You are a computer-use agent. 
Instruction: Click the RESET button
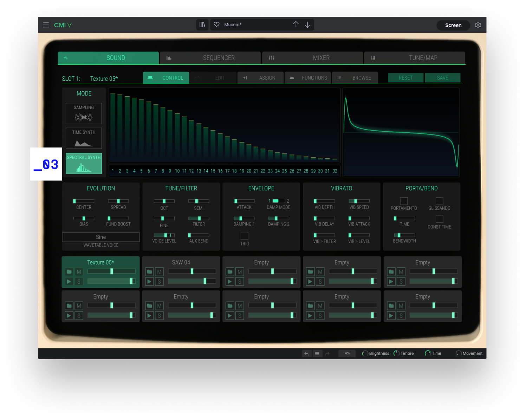[405, 78]
